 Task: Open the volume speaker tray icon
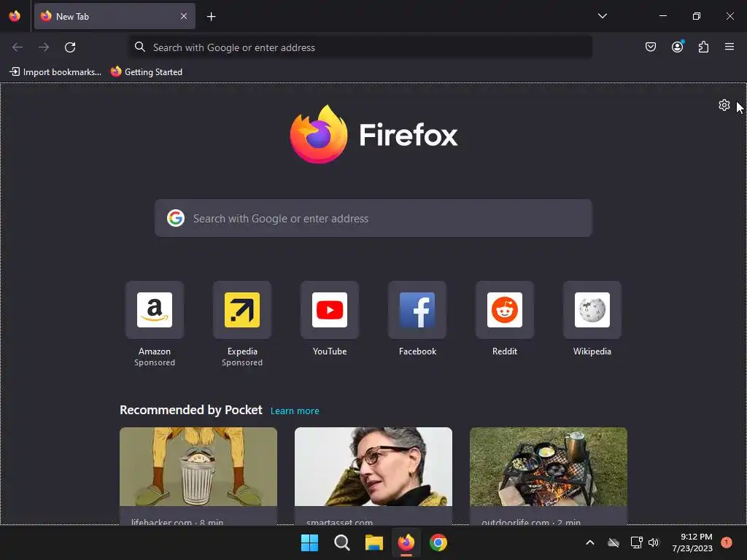(654, 542)
